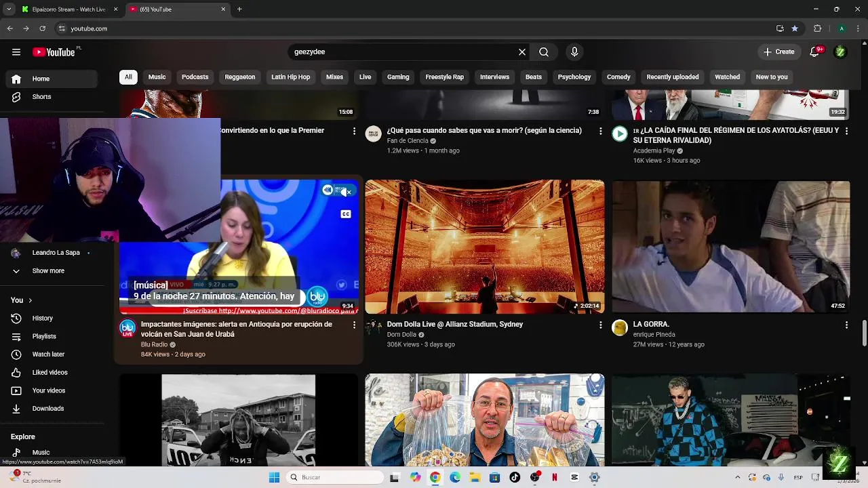
Task: Open History in the sidebar
Action: tap(42, 319)
